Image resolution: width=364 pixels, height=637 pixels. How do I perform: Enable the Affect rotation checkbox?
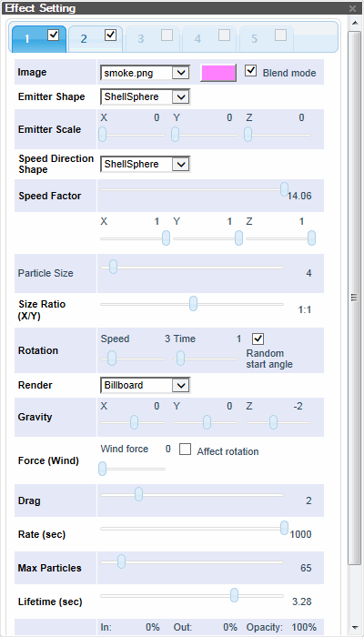(x=186, y=450)
